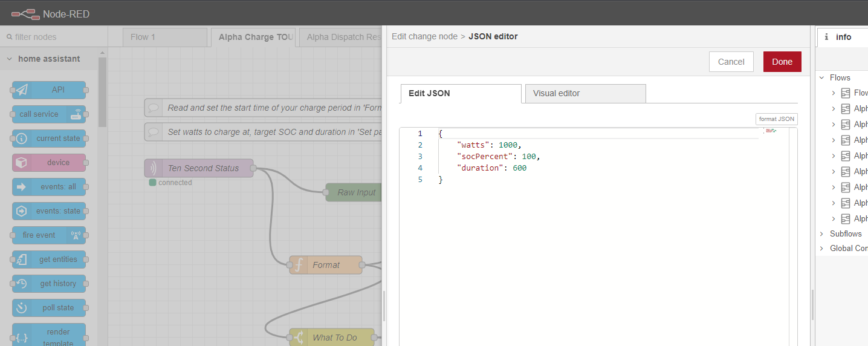Click the flow icon beside first Flow entry
The height and width of the screenshot is (346, 868).
(846, 93)
